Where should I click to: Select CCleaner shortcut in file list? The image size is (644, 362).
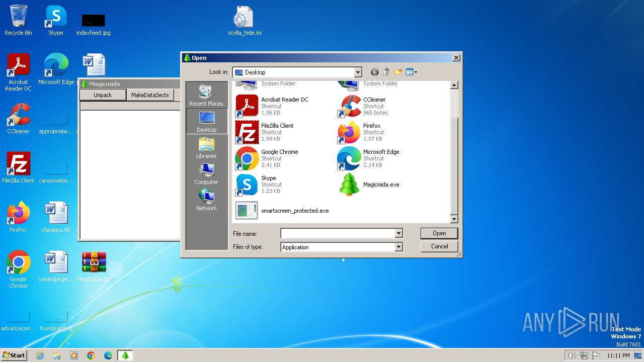tap(363, 106)
